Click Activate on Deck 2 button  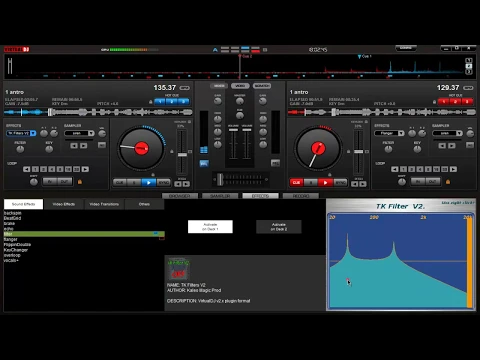click(279, 227)
